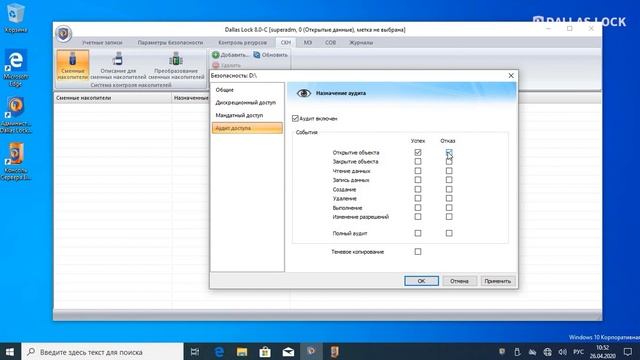Check Успех for Удаление
Viewport: 640px width, 360px height.
coord(418,198)
